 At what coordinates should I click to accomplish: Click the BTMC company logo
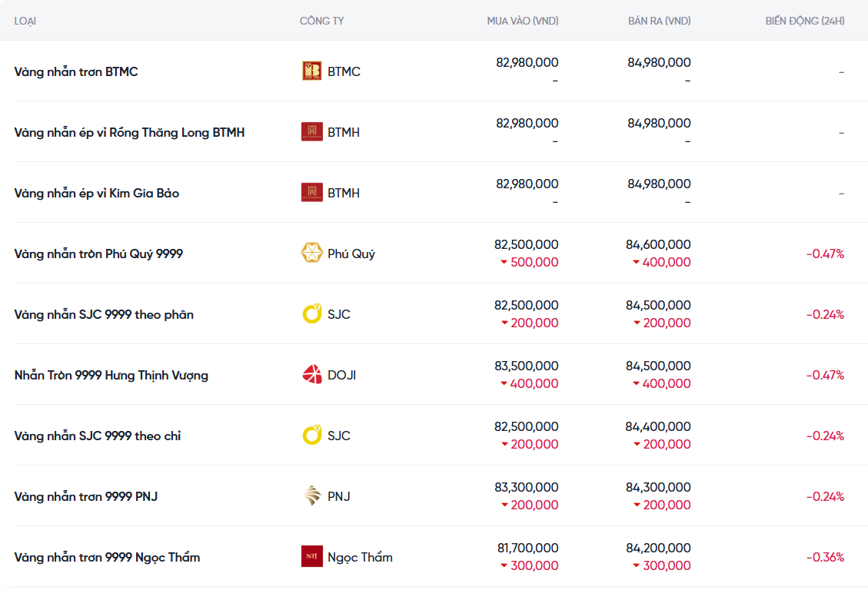click(311, 71)
